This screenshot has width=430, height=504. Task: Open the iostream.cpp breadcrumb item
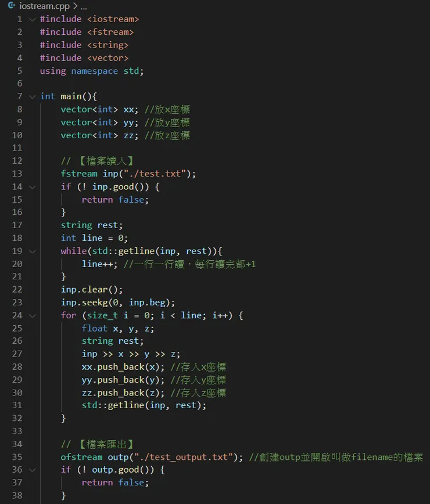[44, 6]
